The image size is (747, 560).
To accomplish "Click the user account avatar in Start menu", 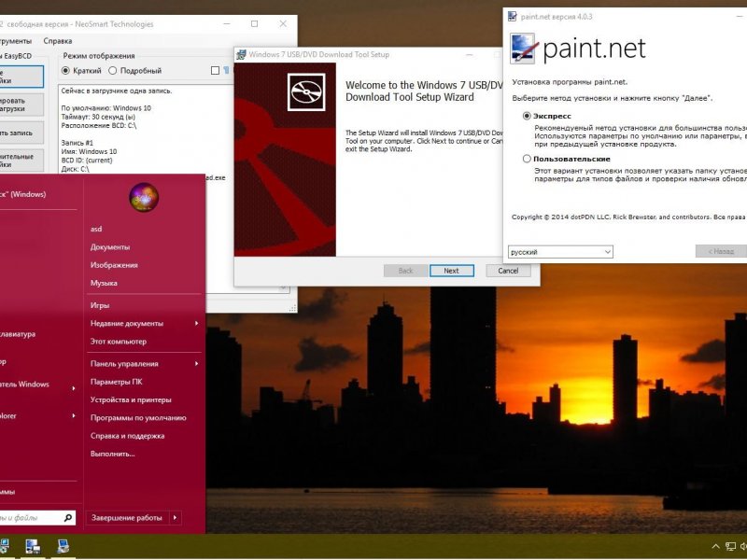I will 144,197.
